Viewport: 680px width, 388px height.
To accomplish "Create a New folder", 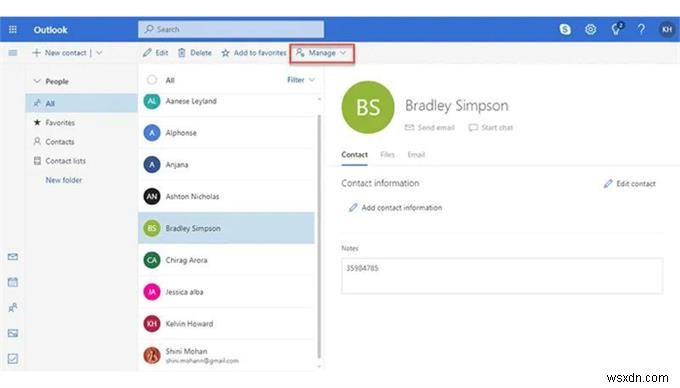I will click(64, 180).
